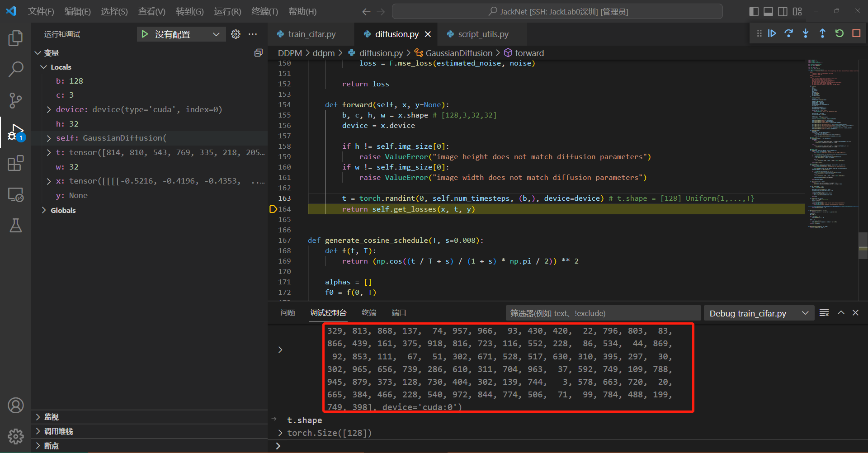Viewport: 868px width, 453px height.
Task: Collapse the Locals scope
Action: [43, 67]
